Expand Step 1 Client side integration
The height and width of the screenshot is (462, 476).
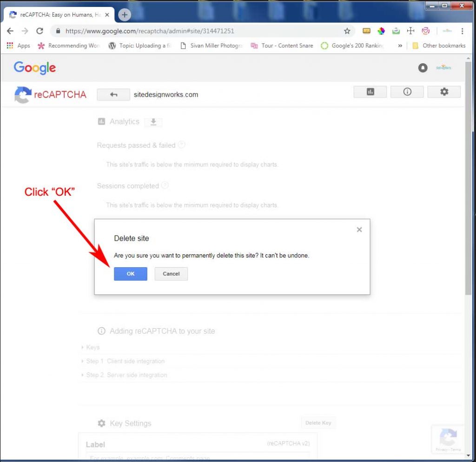(123, 361)
